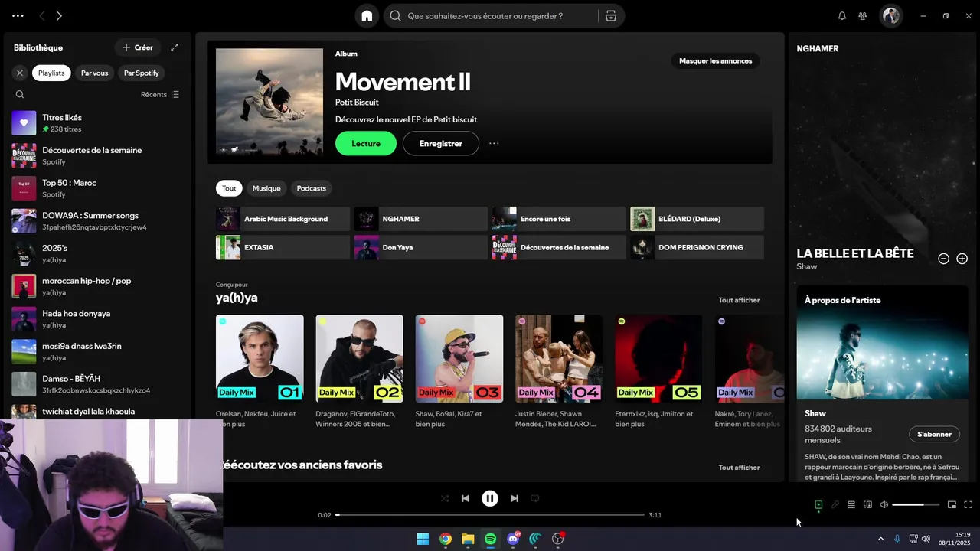This screenshot has width=980, height=551.
Task: Adjust the volume slider
Action: 917,505
